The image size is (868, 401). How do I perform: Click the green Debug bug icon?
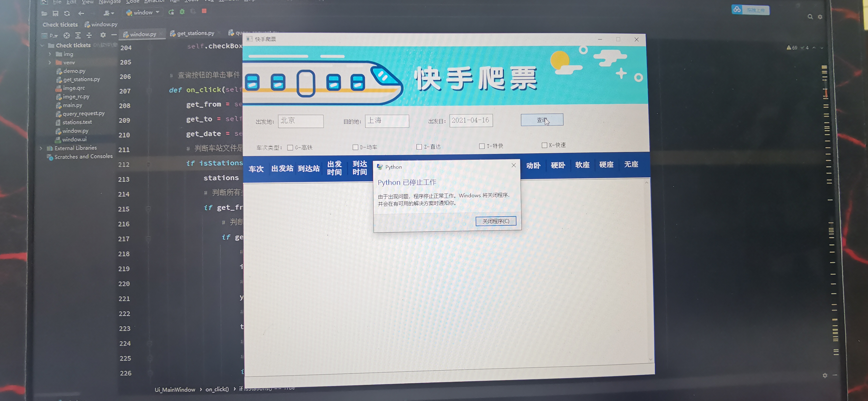point(182,12)
